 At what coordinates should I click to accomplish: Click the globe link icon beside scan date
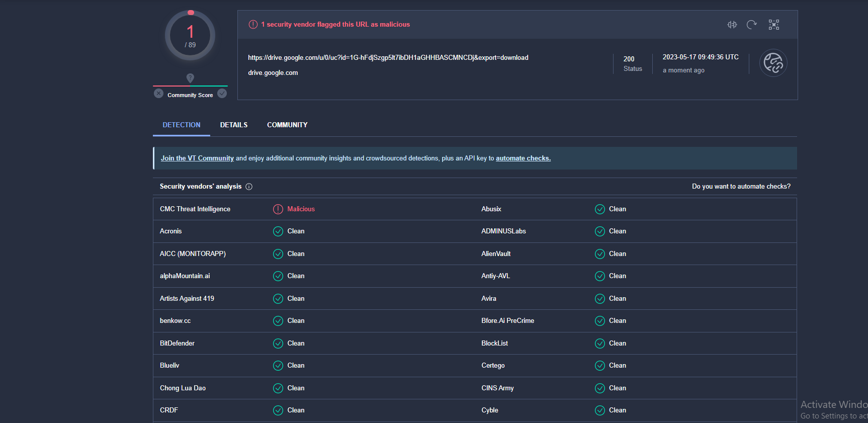click(773, 63)
